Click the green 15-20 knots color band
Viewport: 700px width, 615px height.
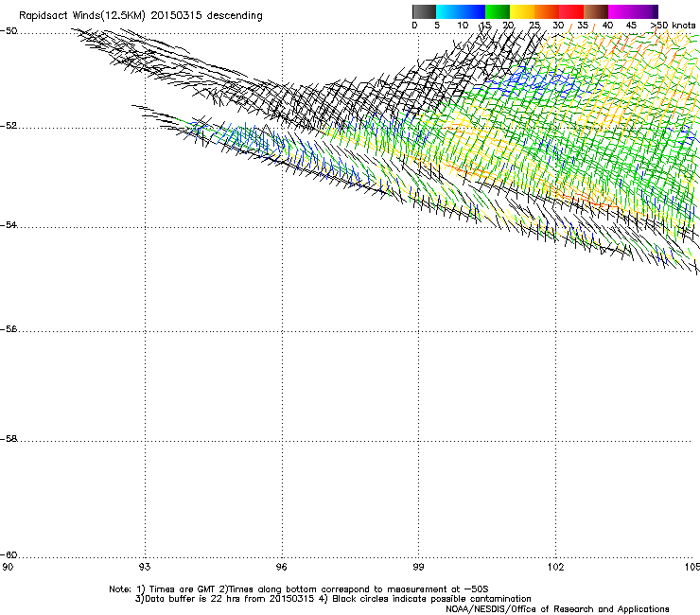point(498,11)
